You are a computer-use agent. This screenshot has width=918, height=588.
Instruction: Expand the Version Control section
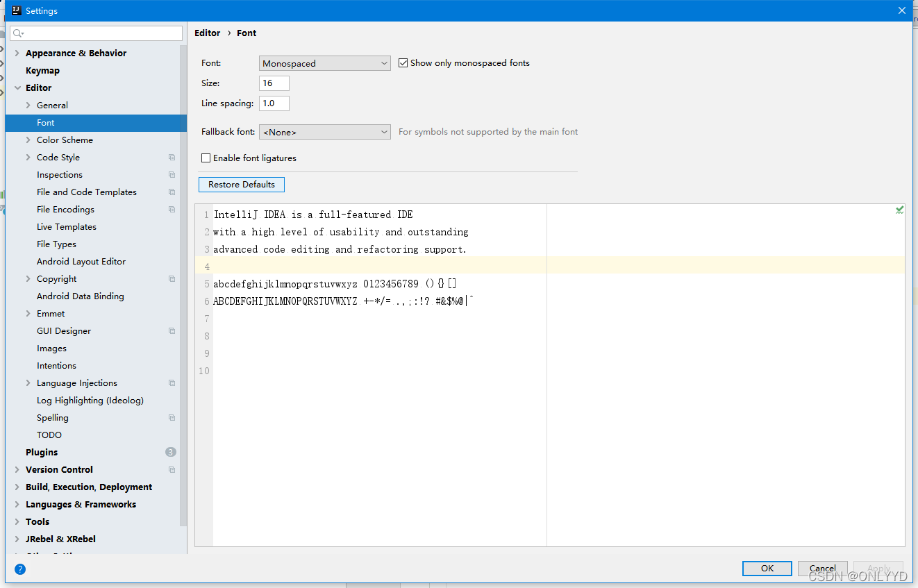tap(17, 470)
